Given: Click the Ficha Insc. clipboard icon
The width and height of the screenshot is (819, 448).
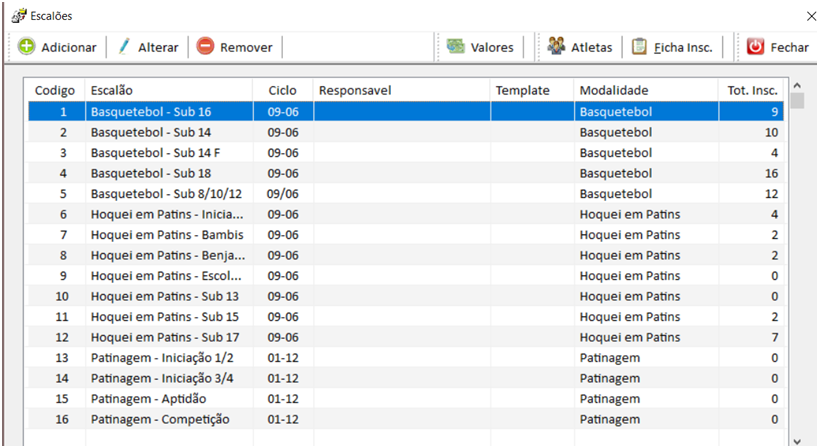Looking at the screenshot, I should click(639, 47).
